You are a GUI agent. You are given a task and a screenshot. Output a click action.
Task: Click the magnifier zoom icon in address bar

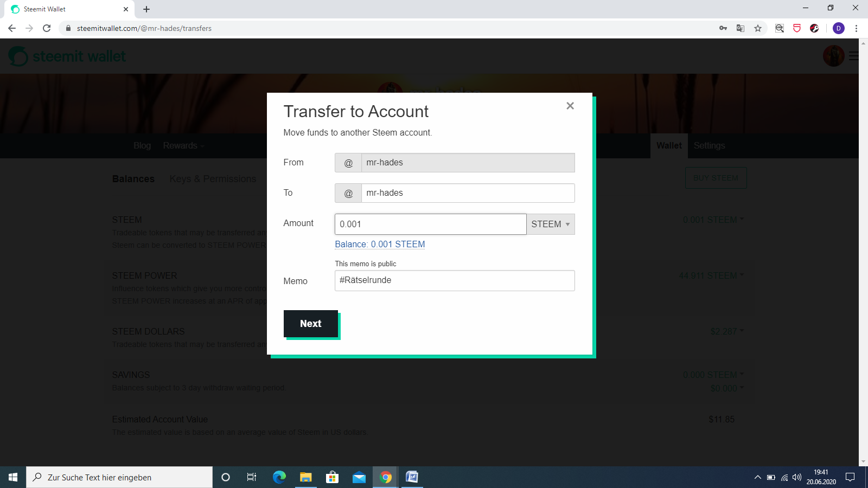tap(780, 28)
